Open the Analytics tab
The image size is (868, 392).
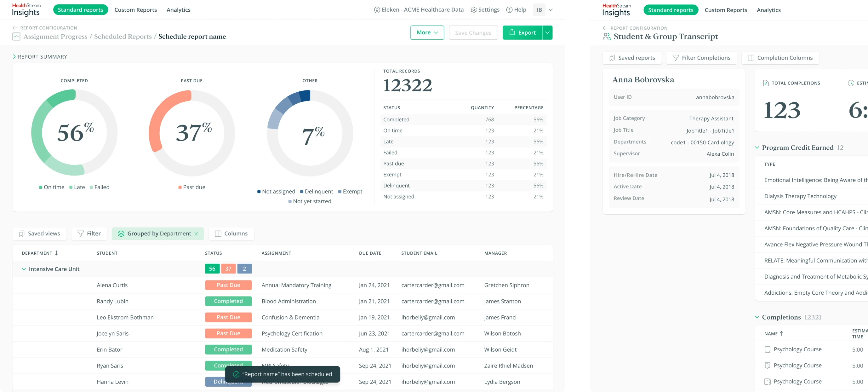coord(178,10)
